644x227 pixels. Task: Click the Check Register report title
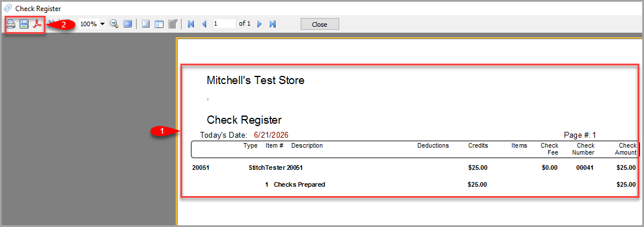pyautogui.click(x=244, y=120)
